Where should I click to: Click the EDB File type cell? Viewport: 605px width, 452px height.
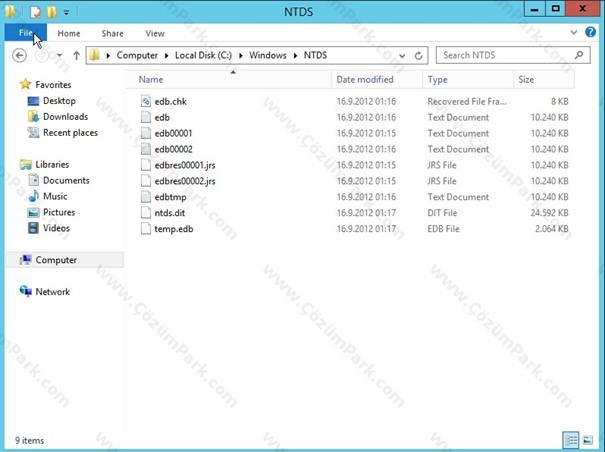[x=443, y=229]
